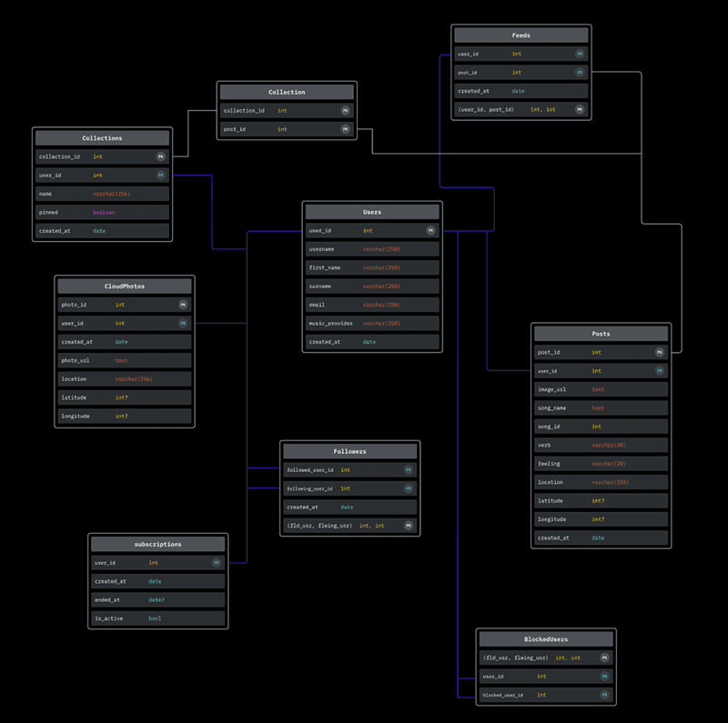
Task: Click the ended_at field in subscriptions
Action: tap(157, 600)
